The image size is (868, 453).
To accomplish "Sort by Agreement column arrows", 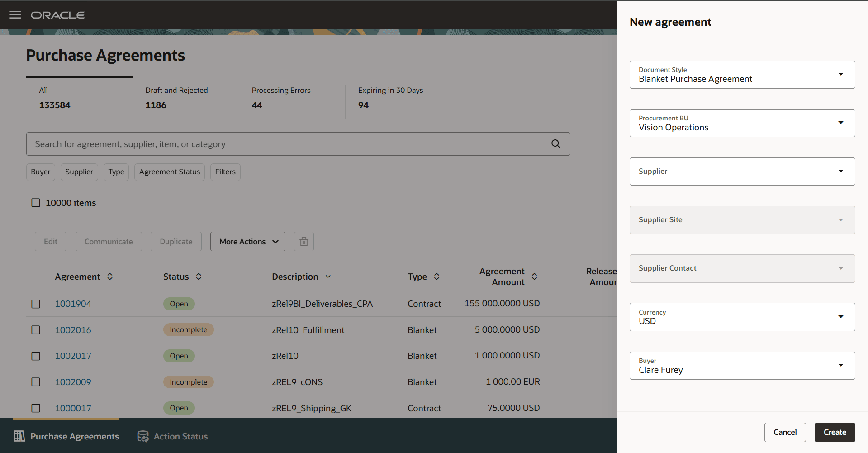I will click(x=110, y=277).
